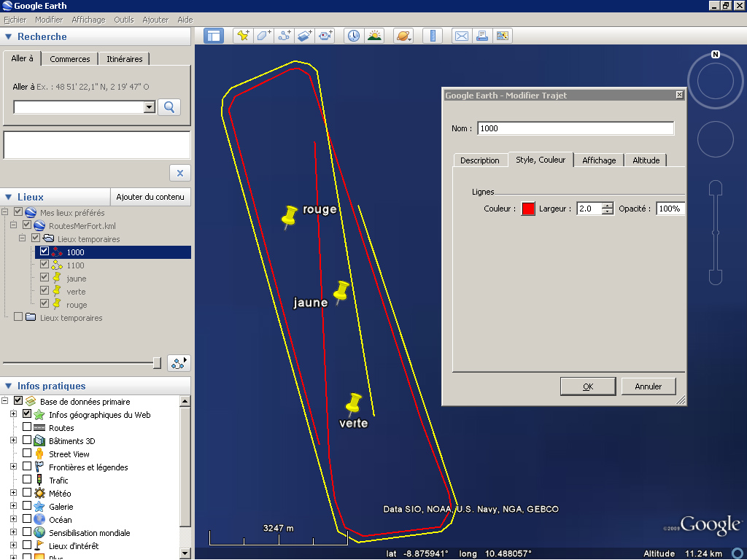Print the current view

point(482,36)
